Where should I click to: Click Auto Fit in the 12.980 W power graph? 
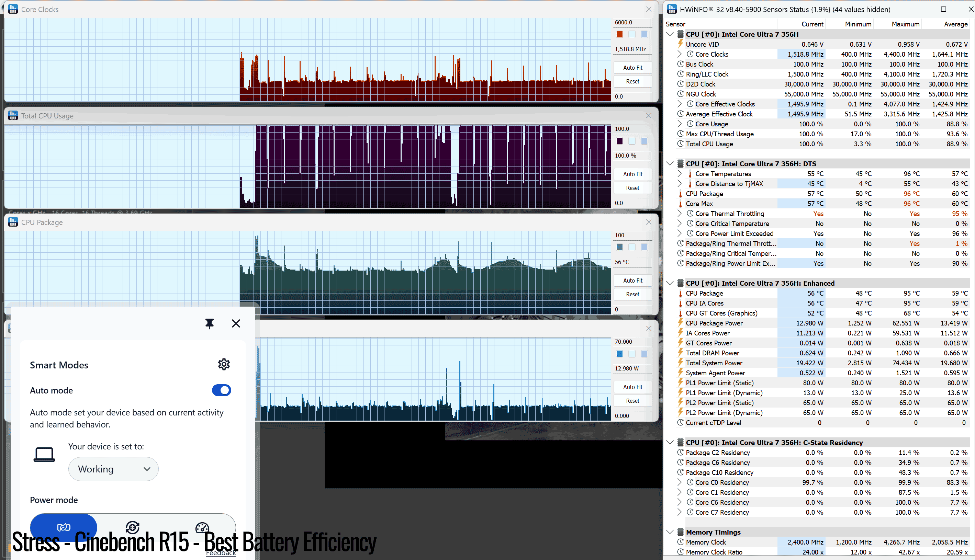coord(632,387)
